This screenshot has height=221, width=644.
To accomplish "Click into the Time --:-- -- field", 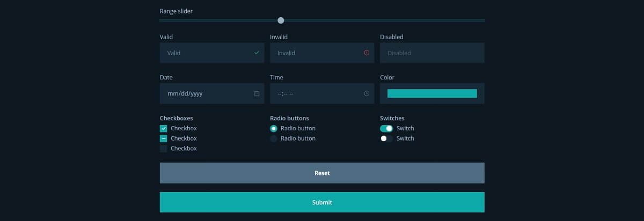I will click(322, 93).
